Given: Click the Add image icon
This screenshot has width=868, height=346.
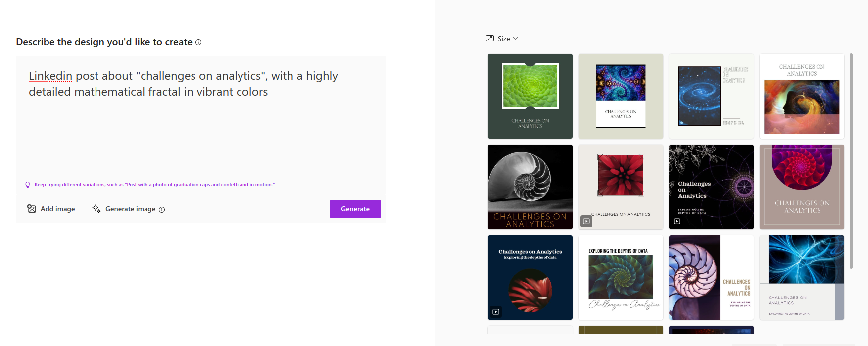Looking at the screenshot, I should click(32, 209).
